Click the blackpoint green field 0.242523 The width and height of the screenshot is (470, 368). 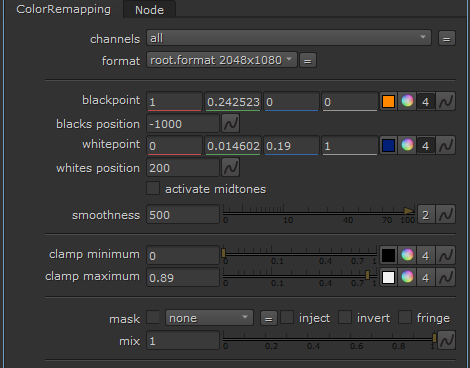pos(233,101)
